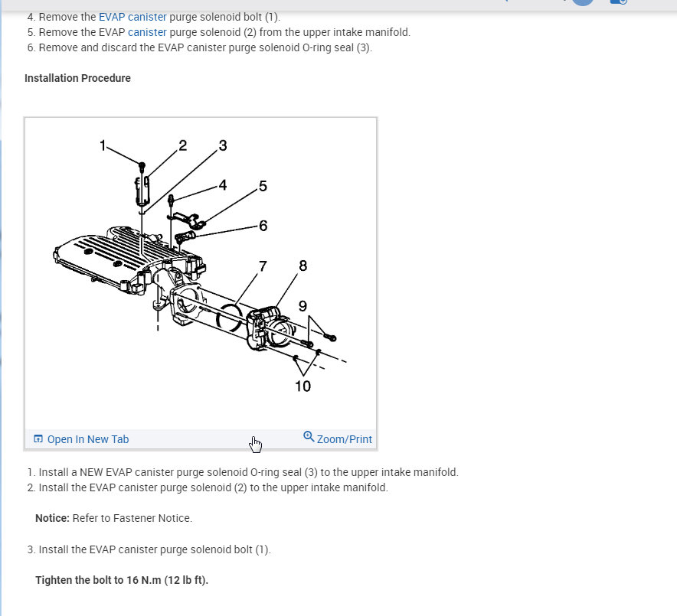Open the diagram via Open In New Tab link

point(87,439)
